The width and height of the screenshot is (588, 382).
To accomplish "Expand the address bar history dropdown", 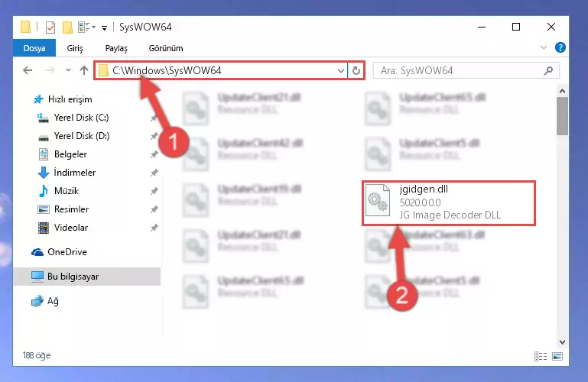I will pos(340,70).
